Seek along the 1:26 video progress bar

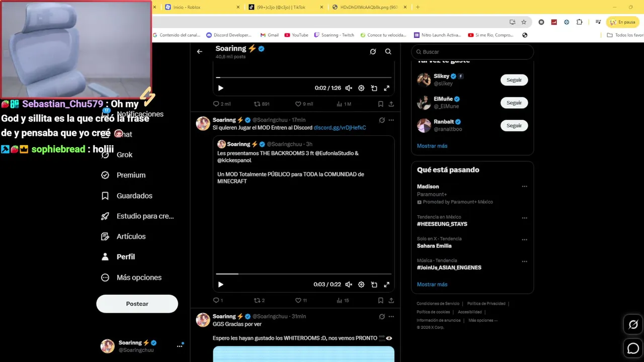point(303,77)
